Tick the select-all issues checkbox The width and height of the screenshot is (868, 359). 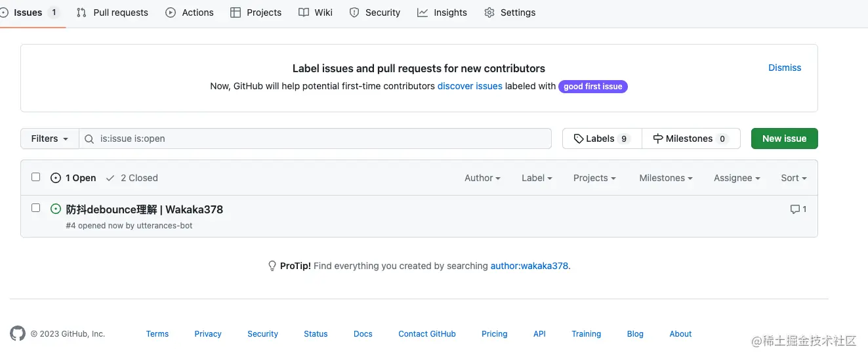(x=36, y=177)
